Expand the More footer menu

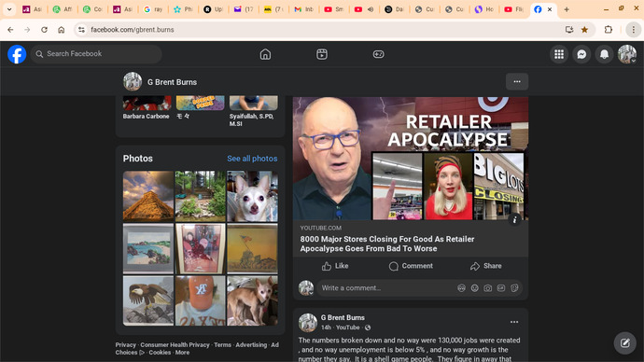coord(182,352)
